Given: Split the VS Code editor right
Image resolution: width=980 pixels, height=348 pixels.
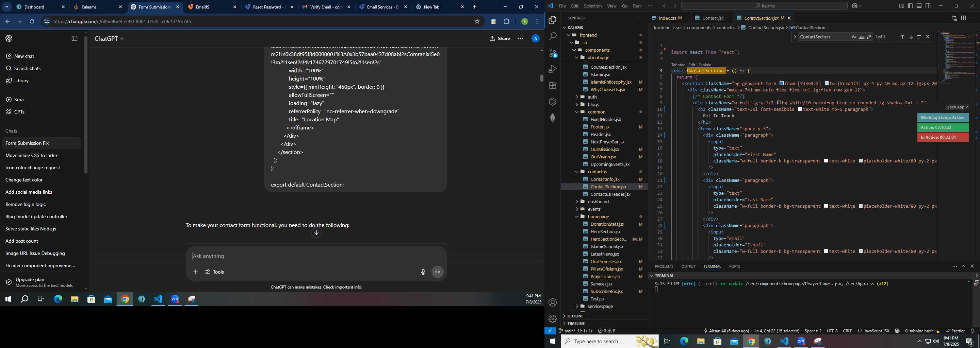Looking at the screenshot, I should click(x=963, y=18).
